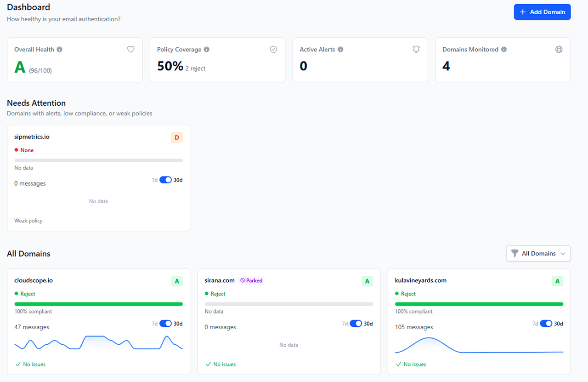This screenshot has height=382, width=588.
Task: Toggle the 7d/30d switch on sipmetrics.io
Action: pyautogui.click(x=165, y=180)
